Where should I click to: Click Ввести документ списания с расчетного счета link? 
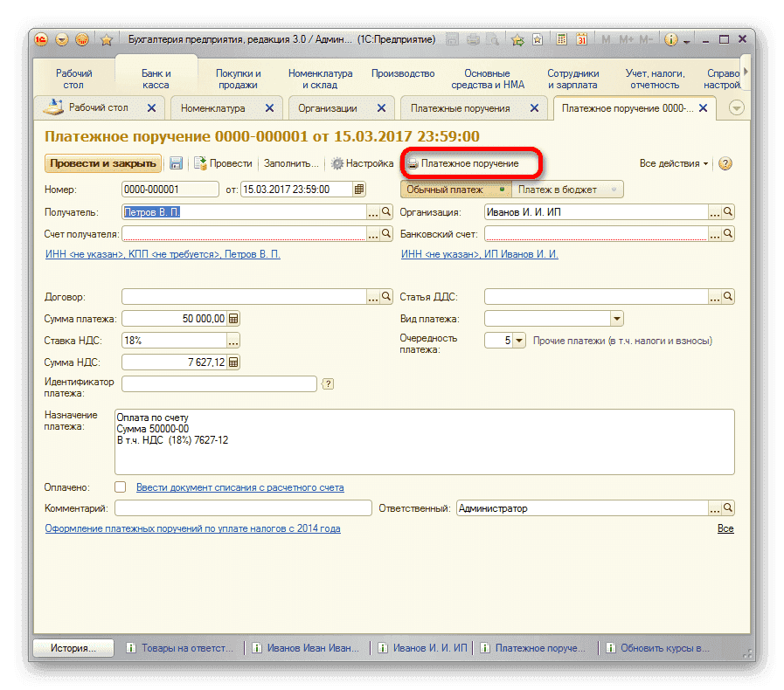click(x=239, y=487)
